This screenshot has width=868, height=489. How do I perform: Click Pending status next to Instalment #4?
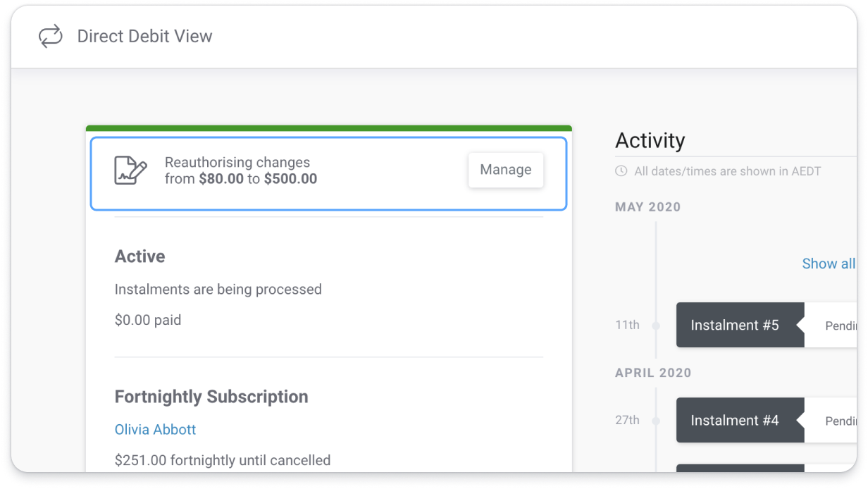point(841,421)
